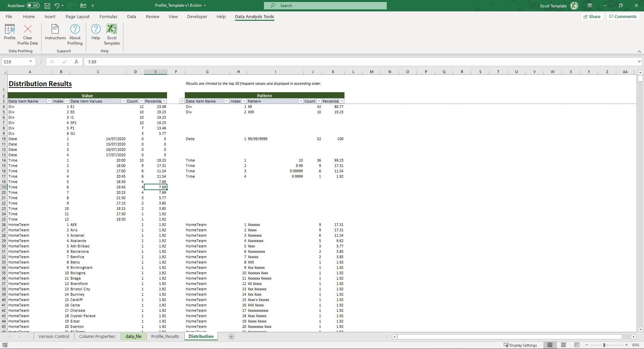
Task: Open the Name Box dropdown
Action: click(30, 62)
